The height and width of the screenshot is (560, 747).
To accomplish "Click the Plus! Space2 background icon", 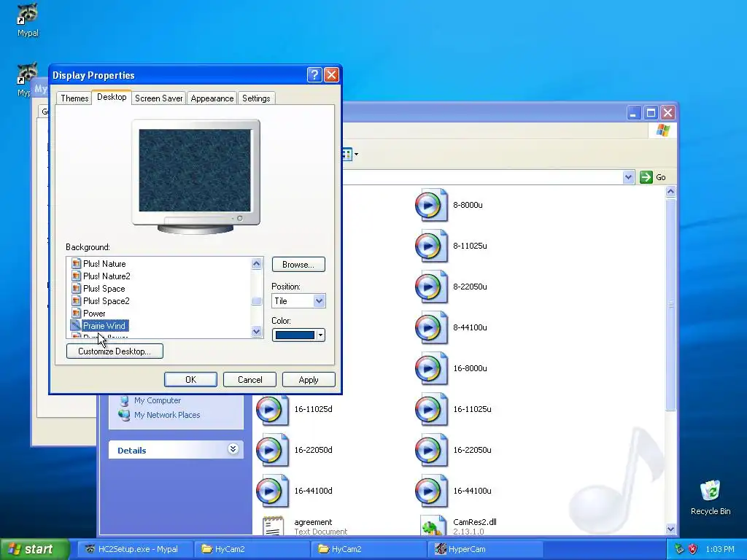I will click(x=76, y=300).
